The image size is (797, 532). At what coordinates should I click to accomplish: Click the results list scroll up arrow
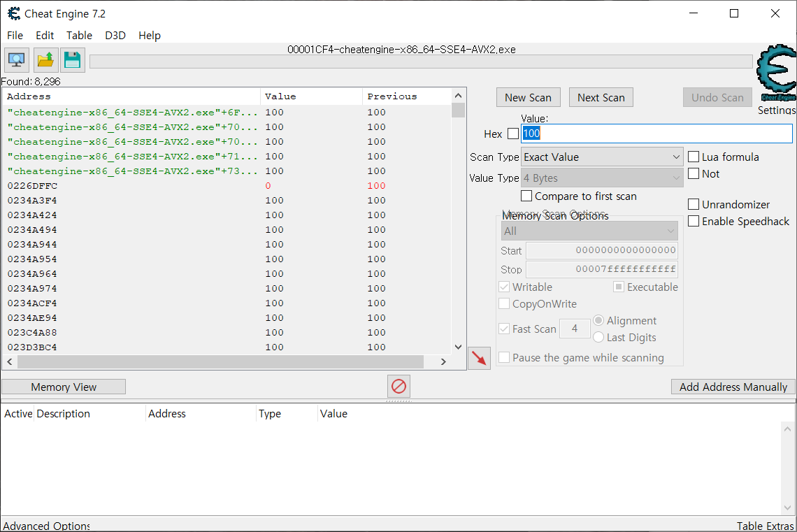click(x=458, y=96)
